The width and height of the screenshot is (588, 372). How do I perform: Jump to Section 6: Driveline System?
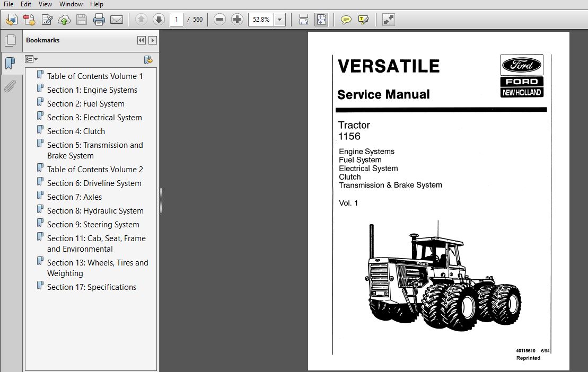click(94, 183)
